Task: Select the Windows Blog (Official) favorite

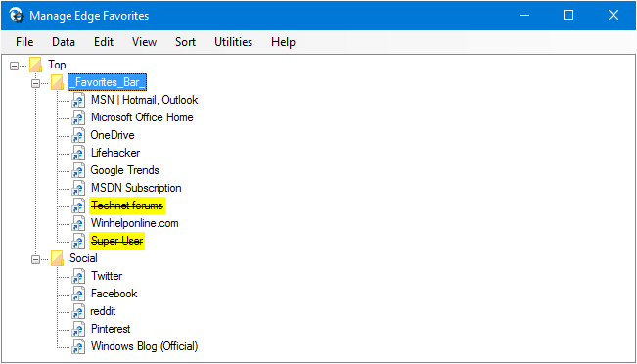Action: [144, 346]
